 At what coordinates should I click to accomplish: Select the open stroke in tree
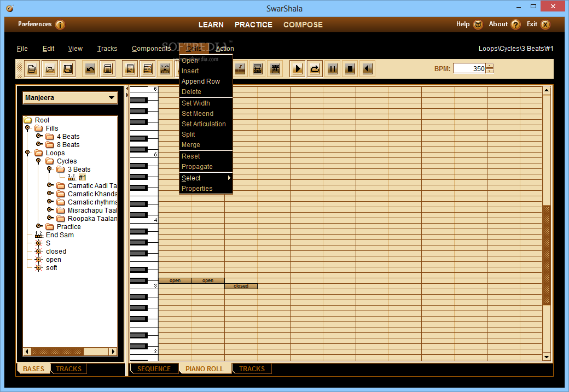click(54, 260)
